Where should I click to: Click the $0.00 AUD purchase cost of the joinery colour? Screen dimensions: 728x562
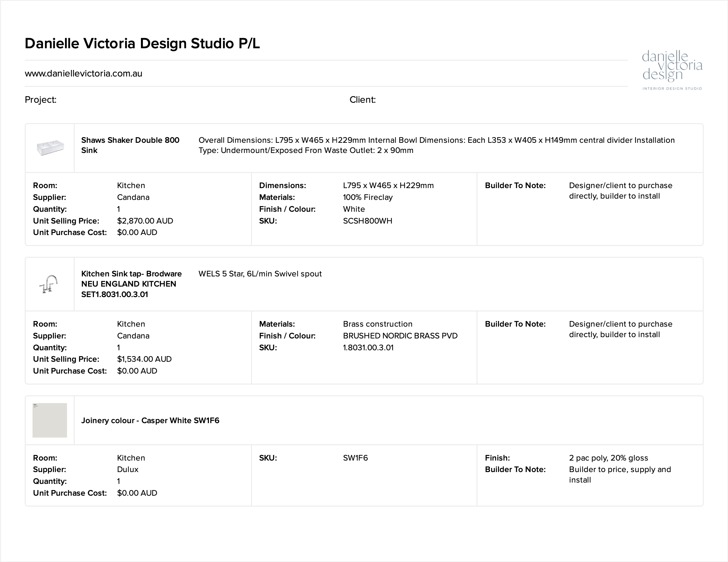click(137, 493)
